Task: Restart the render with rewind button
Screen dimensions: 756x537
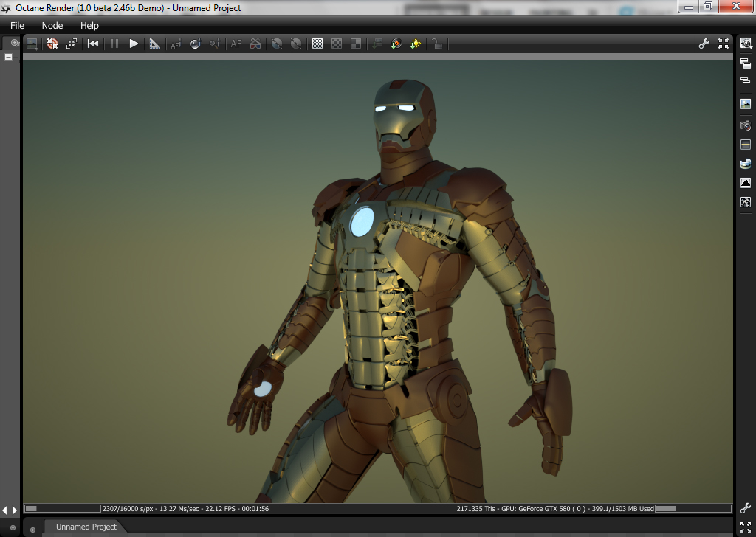Action: (x=93, y=44)
